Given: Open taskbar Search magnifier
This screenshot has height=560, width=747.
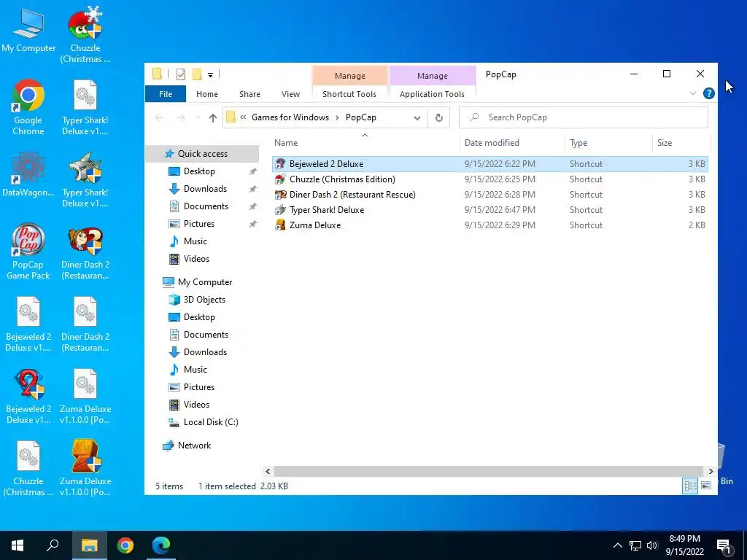Looking at the screenshot, I should [53, 545].
